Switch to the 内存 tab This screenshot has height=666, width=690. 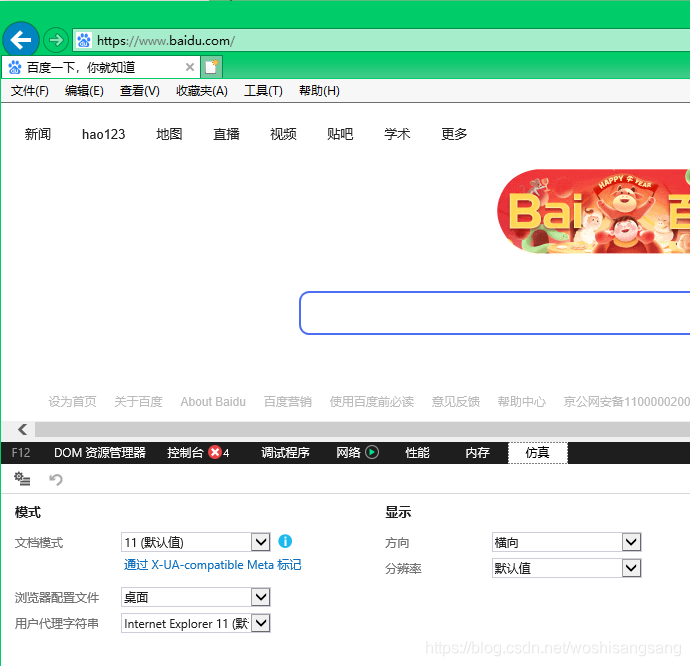click(x=477, y=453)
